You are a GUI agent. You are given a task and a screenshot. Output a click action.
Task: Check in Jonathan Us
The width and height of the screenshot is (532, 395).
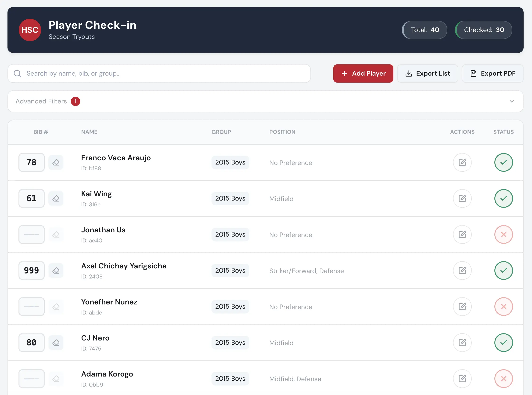(x=503, y=234)
